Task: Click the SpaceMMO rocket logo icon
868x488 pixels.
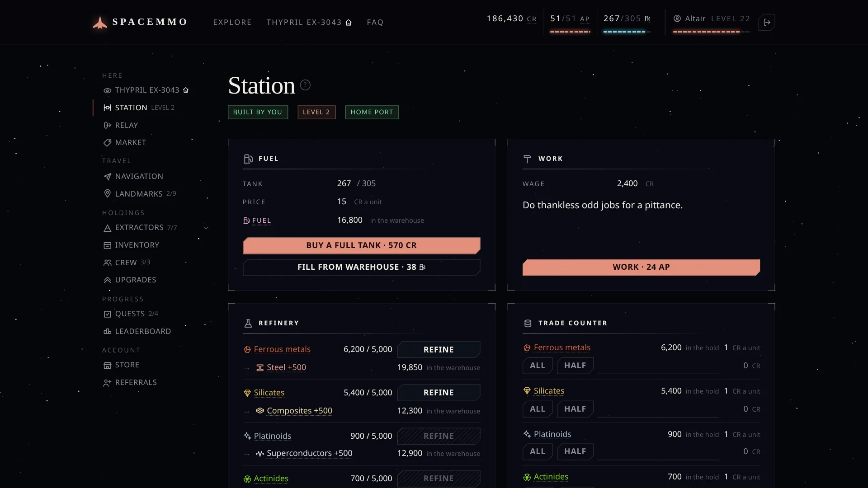Action: [100, 22]
